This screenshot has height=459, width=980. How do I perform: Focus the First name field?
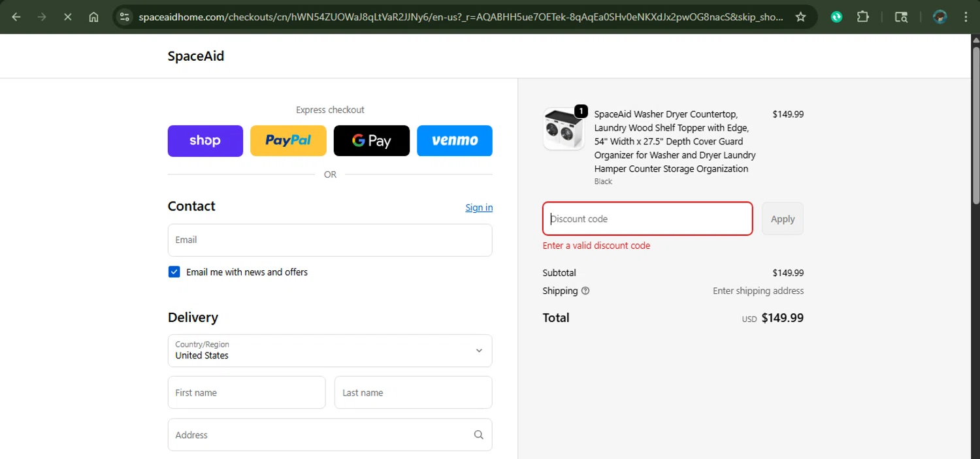click(246, 392)
